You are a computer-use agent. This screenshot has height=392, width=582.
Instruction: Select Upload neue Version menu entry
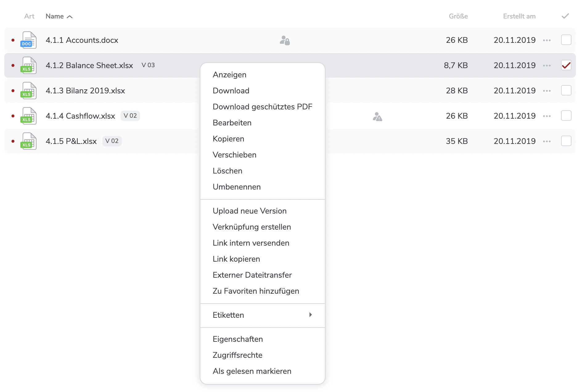[x=249, y=211]
